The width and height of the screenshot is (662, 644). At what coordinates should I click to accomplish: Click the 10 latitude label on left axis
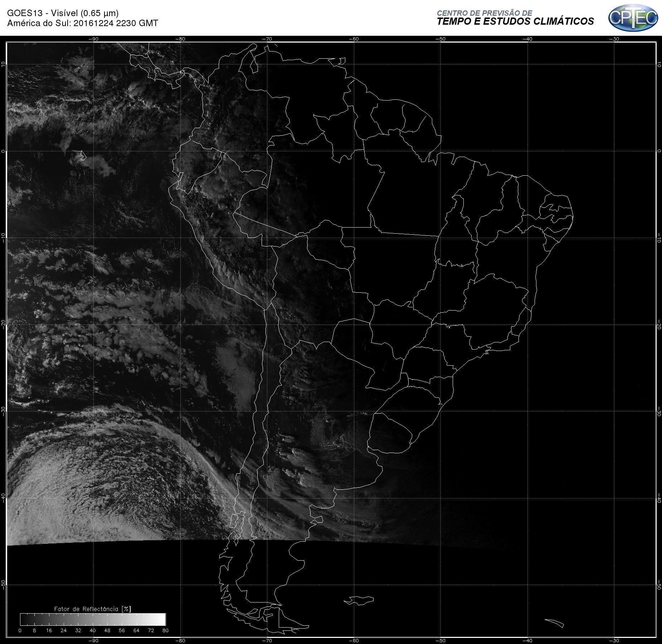tap(3, 64)
